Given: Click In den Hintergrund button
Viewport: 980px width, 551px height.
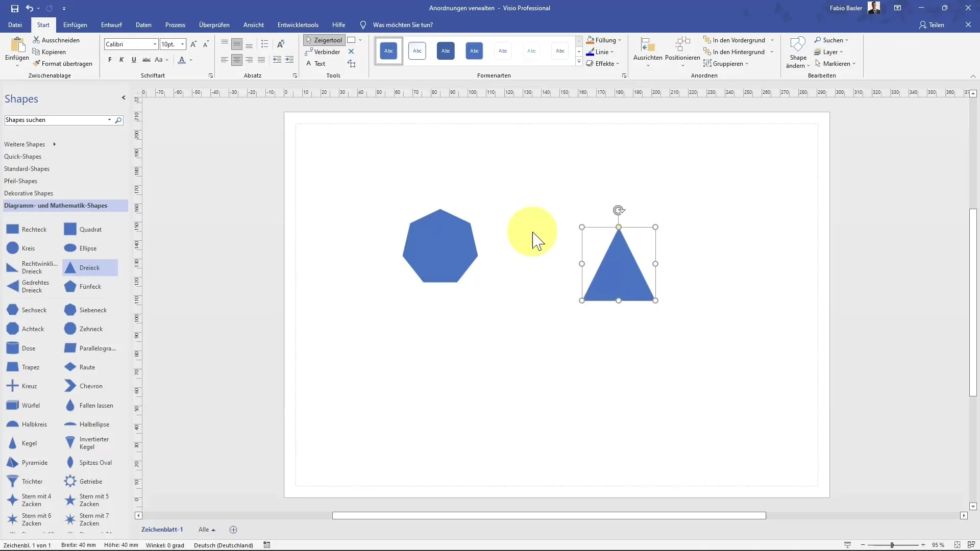Looking at the screenshot, I should (x=734, y=52).
